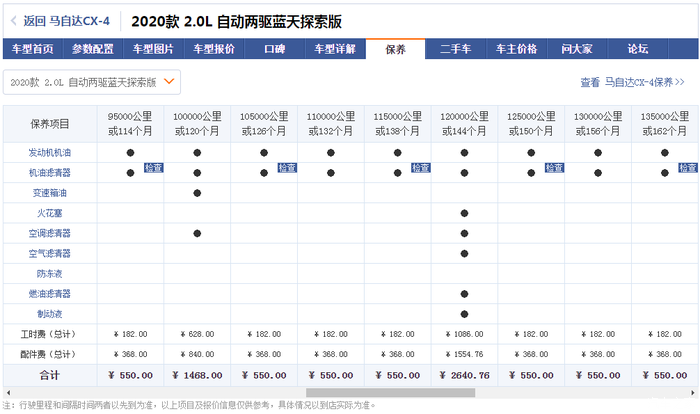
Task: Click the 制动液 dot under 120000公里
Action: pyautogui.click(x=464, y=313)
